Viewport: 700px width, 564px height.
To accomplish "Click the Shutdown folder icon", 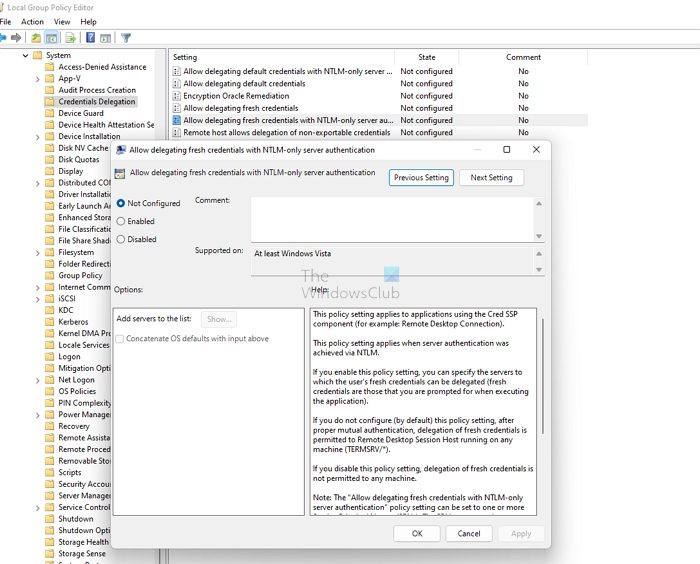I will click(x=50, y=519).
